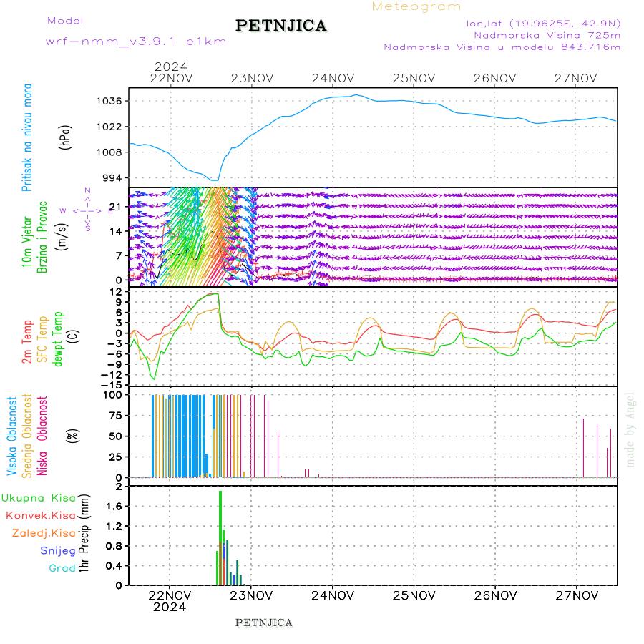Click the bottom axis '24NOV' label
644x644 pixels.
333,595
